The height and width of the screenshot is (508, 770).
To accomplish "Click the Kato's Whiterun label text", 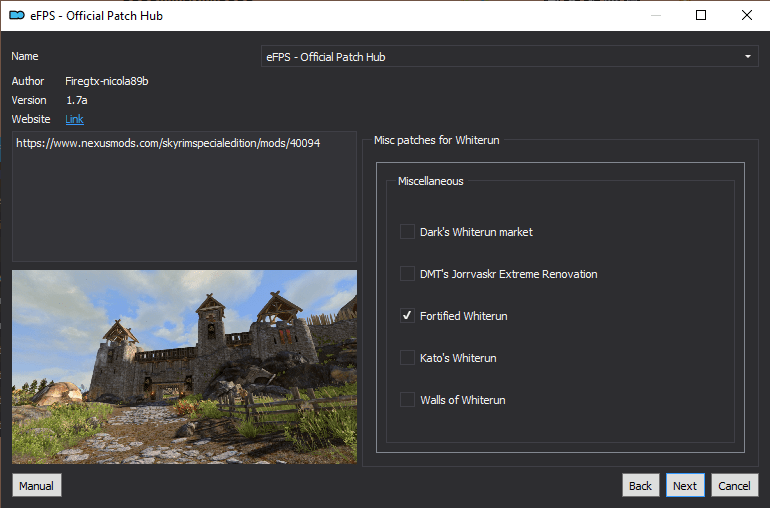I will 458,358.
